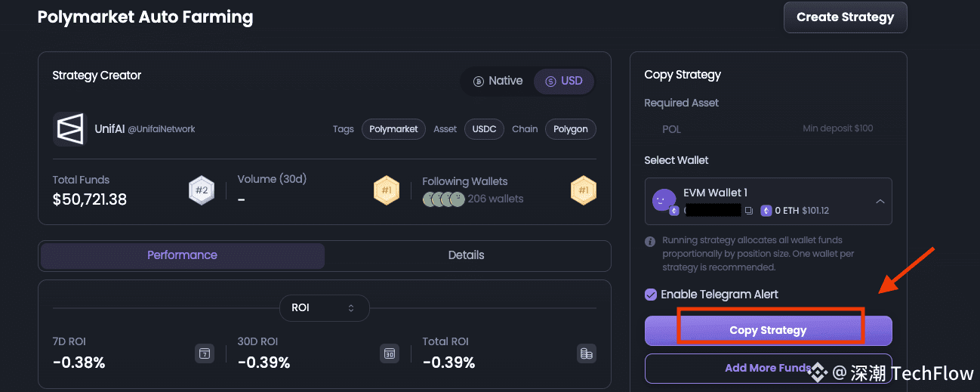This screenshot has width=980, height=392.
Task: Open the ROI metric dropdown
Action: click(324, 308)
